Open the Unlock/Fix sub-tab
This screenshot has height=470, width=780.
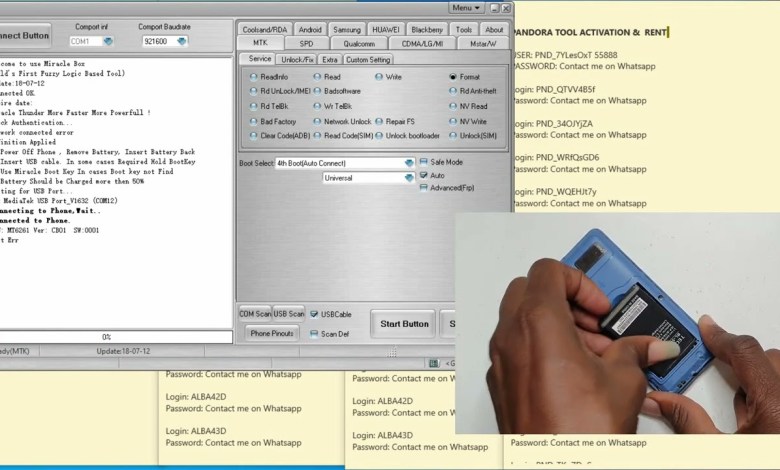297,59
